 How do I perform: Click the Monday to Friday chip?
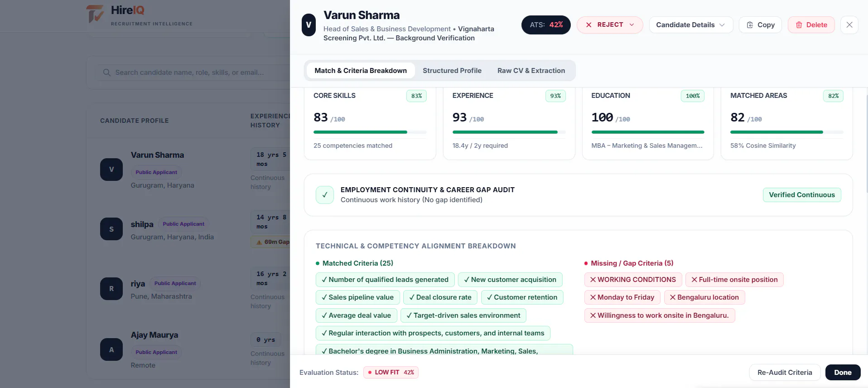pos(622,297)
